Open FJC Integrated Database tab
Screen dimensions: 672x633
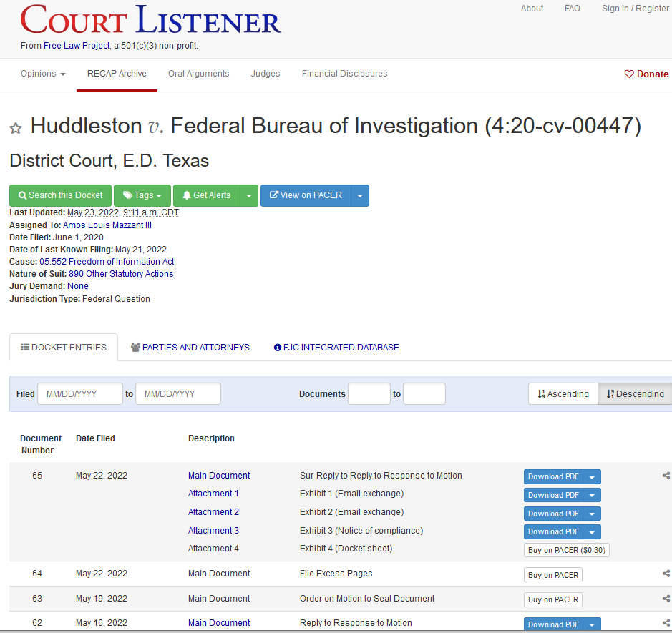coord(336,348)
